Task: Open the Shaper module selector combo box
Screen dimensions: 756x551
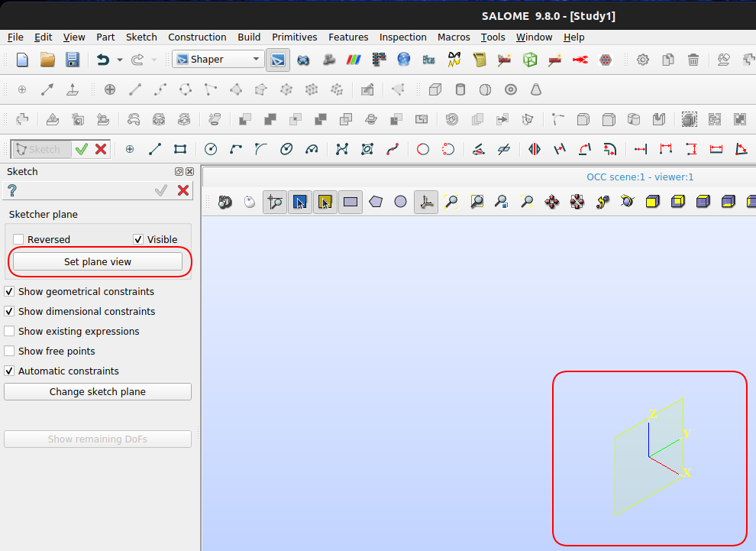Action: point(218,60)
